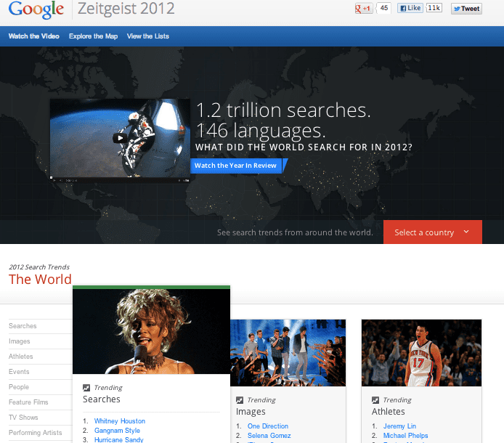Viewport: 504px width, 443px height.
Task: Select People in the sidebar
Action: click(19, 387)
